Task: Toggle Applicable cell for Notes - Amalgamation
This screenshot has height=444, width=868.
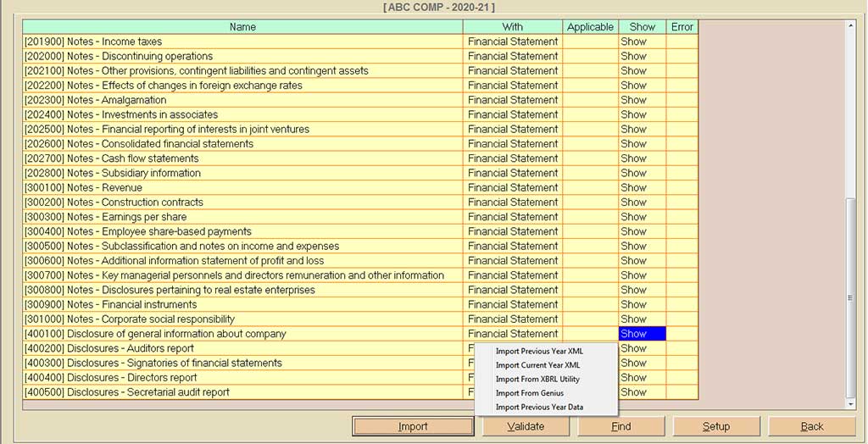Action: tap(590, 100)
